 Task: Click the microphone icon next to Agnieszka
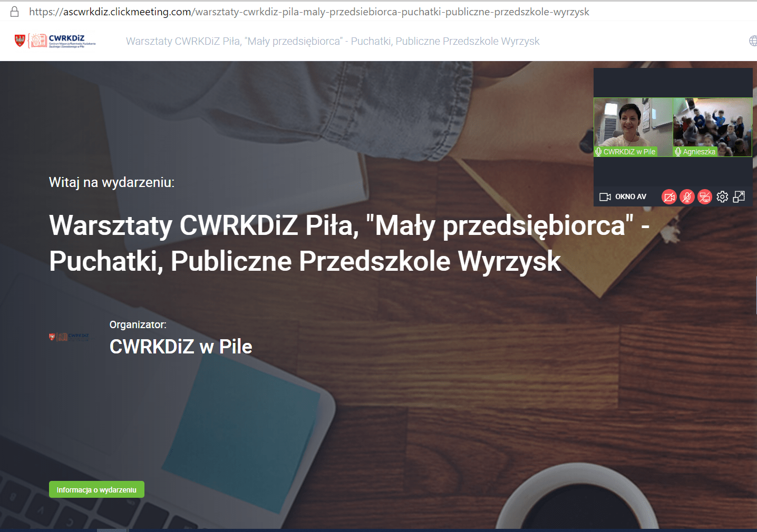(678, 152)
